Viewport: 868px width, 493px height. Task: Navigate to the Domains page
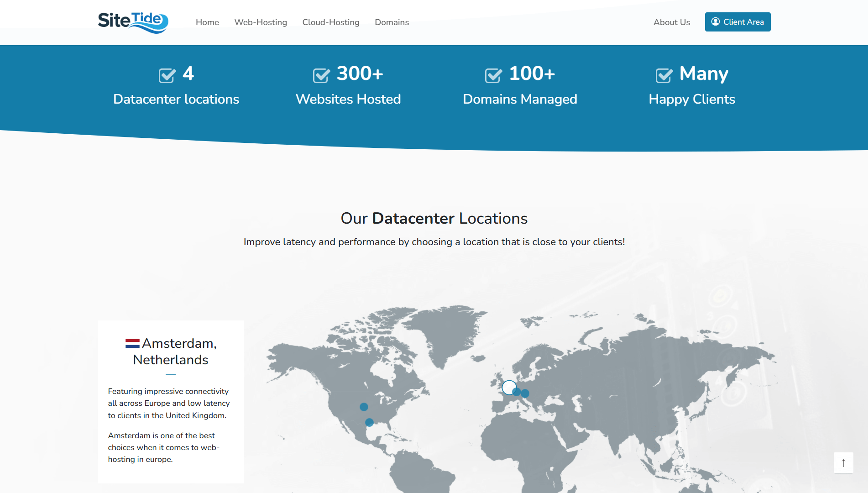[x=392, y=22]
